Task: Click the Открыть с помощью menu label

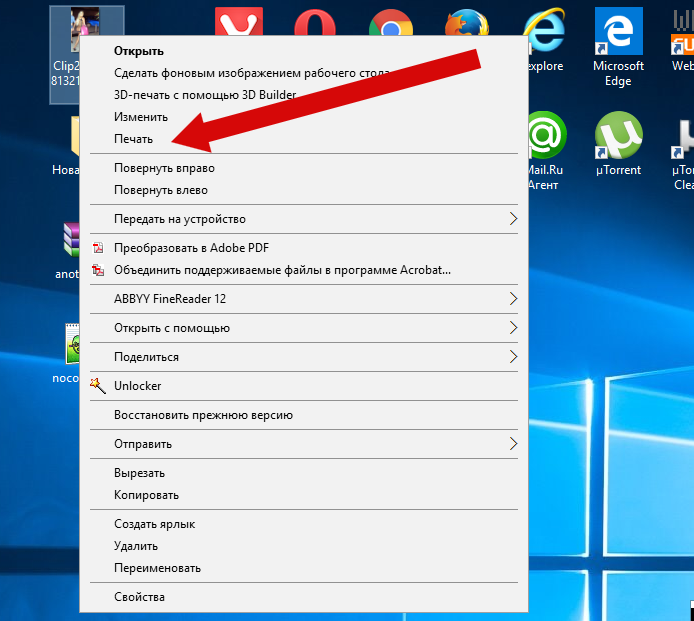Action: click(x=172, y=328)
